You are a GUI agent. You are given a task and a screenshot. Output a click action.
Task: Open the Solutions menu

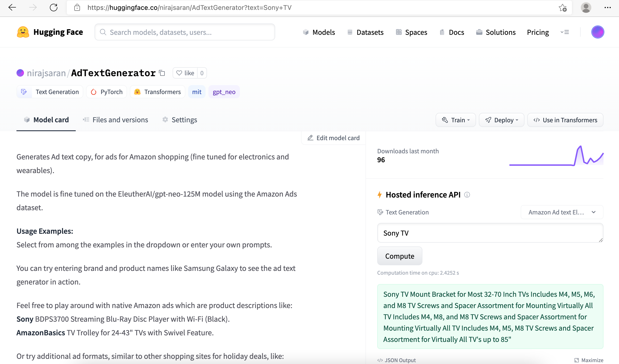coord(496,32)
